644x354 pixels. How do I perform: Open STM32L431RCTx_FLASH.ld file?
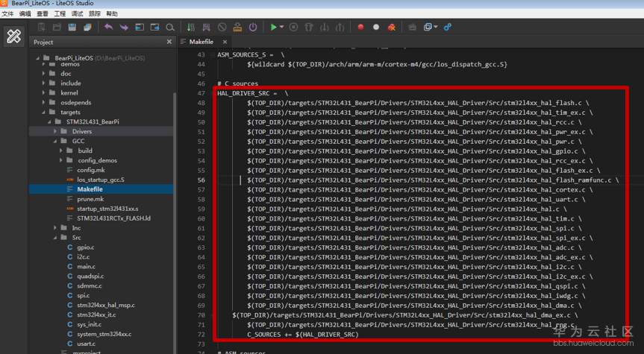(113, 218)
